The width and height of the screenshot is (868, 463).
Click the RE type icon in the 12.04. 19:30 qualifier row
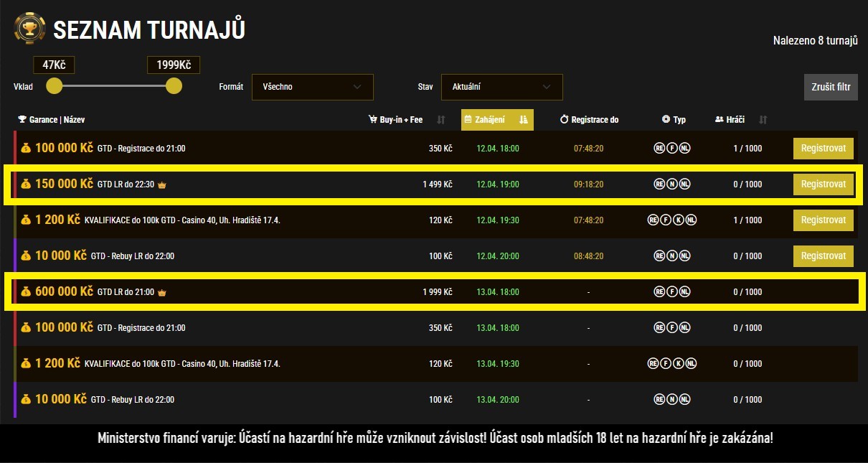[653, 220]
